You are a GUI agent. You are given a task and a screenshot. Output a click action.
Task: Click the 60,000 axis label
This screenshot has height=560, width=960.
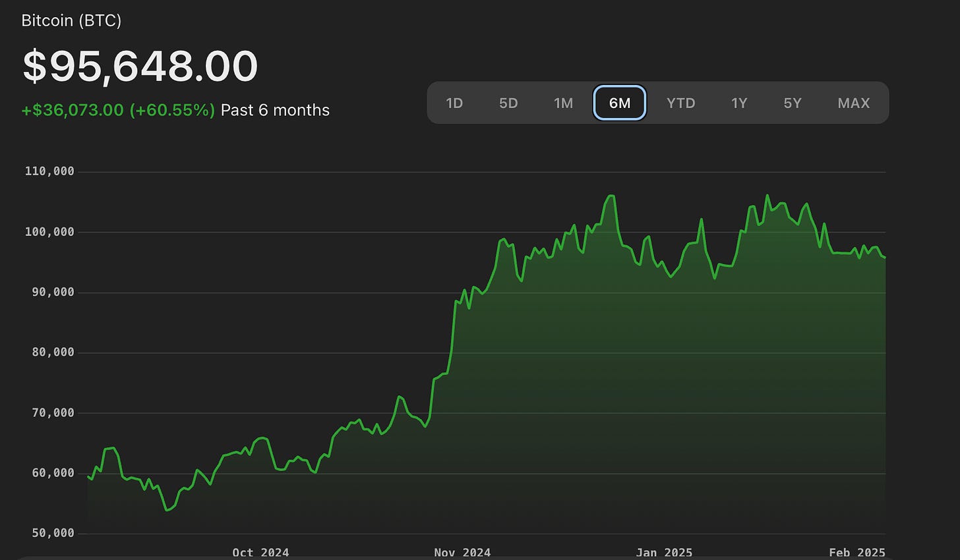pyautogui.click(x=53, y=473)
